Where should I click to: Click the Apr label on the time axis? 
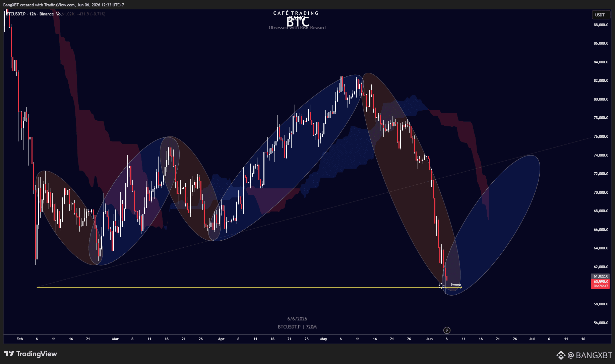pos(221,339)
